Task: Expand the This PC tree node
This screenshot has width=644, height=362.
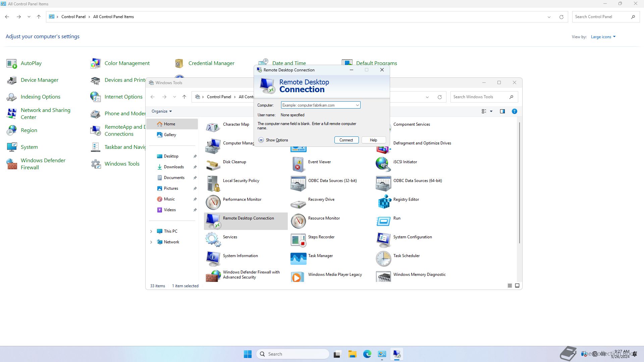Action: pyautogui.click(x=151, y=231)
